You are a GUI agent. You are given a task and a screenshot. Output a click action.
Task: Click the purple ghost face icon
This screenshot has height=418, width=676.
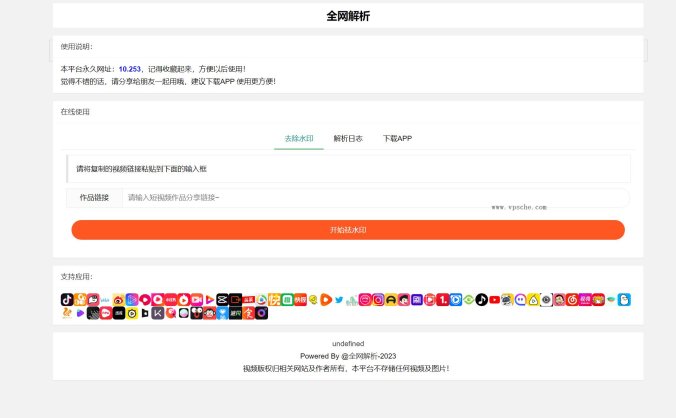click(520, 299)
